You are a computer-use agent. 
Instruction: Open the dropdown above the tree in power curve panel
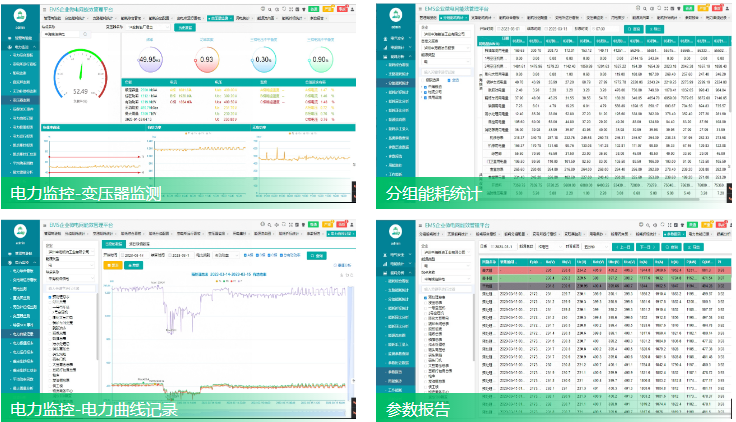point(70,280)
